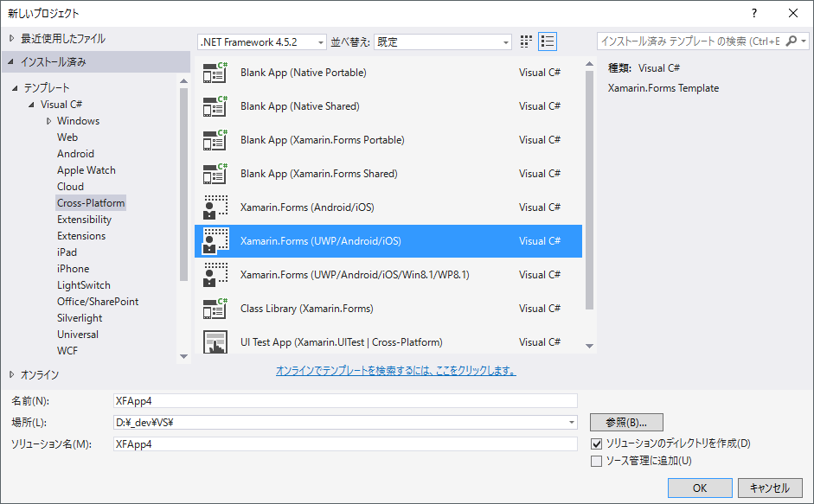This screenshot has height=504, width=814.
Task: Collapse the インストール済み section
Action: click(11, 61)
